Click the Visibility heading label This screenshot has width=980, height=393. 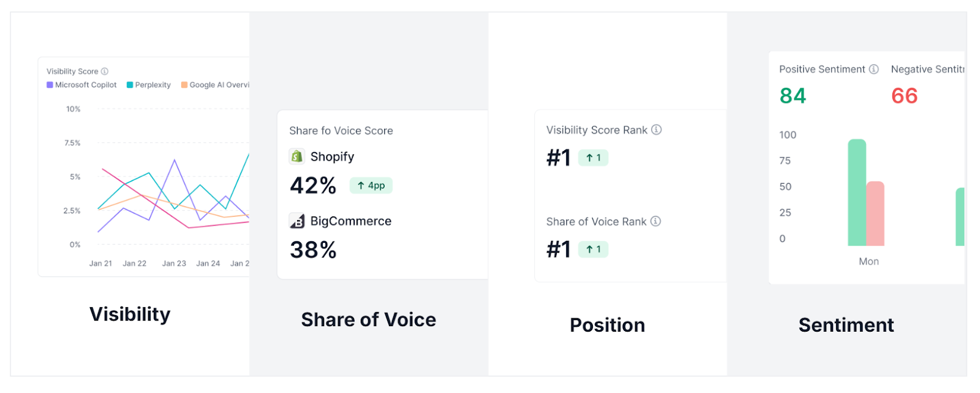pyautogui.click(x=130, y=314)
